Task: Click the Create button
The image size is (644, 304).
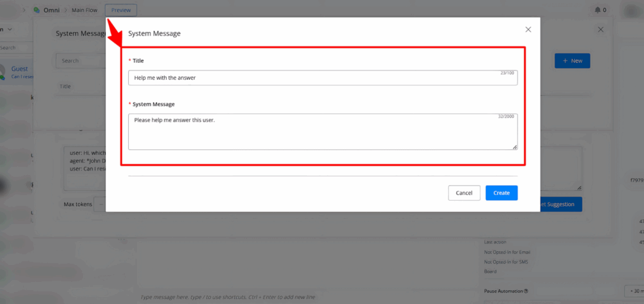Action: pyautogui.click(x=501, y=193)
